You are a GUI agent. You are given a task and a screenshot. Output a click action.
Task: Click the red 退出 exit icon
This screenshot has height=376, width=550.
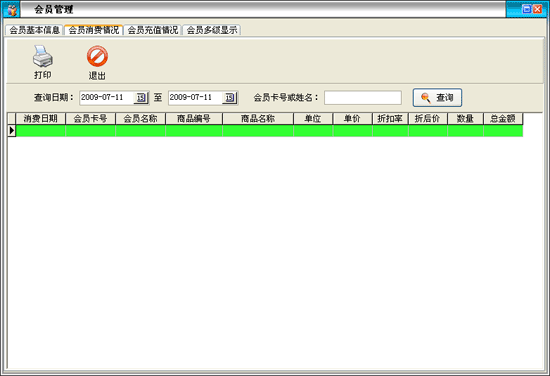coord(97,56)
